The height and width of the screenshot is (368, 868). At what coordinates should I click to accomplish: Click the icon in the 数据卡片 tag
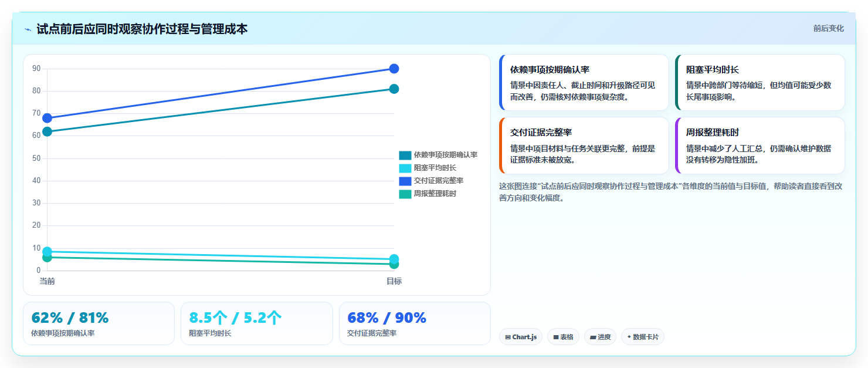[x=629, y=337]
